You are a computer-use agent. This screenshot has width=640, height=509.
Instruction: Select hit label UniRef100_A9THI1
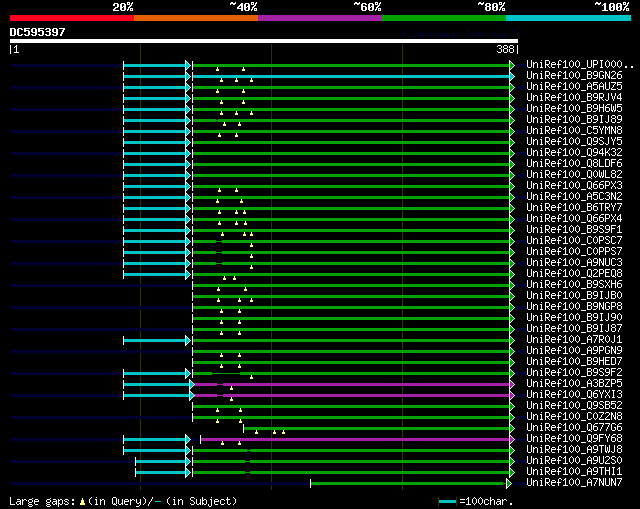574,472
